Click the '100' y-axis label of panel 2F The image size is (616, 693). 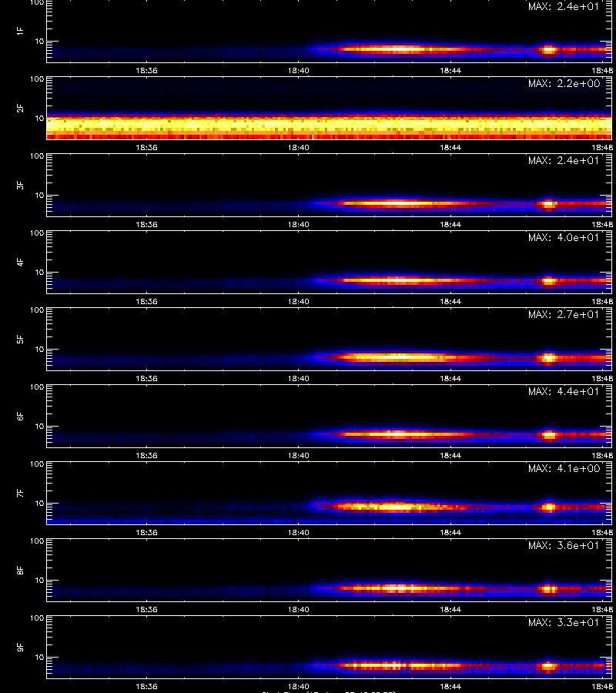(37, 79)
